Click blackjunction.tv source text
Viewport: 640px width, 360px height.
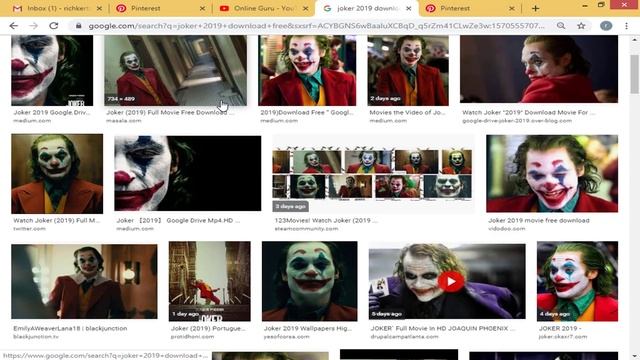point(36,337)
